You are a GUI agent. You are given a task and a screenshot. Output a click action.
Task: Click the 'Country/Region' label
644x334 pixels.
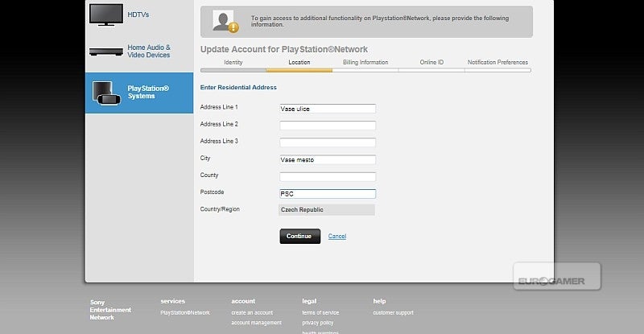click(220, 209)
